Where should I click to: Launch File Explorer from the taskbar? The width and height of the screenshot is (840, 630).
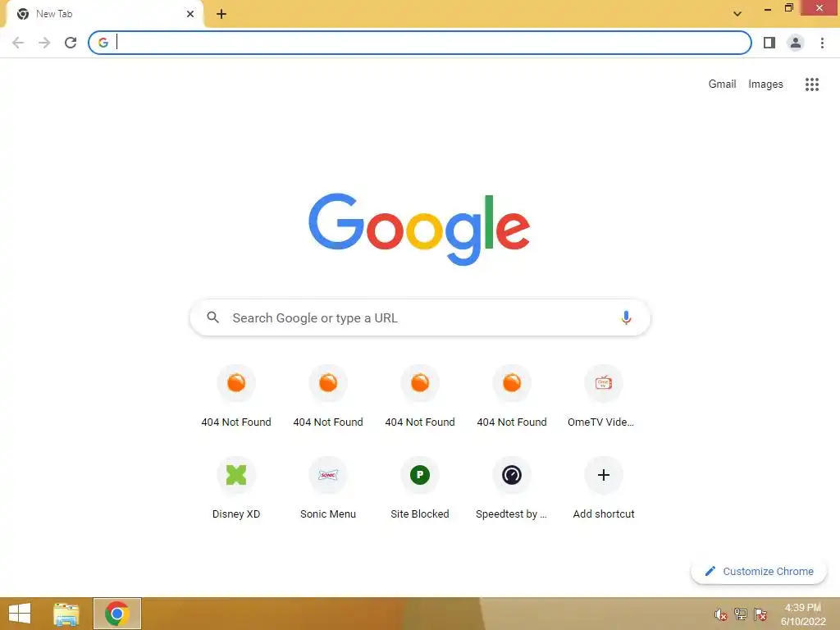coord(66,614)
